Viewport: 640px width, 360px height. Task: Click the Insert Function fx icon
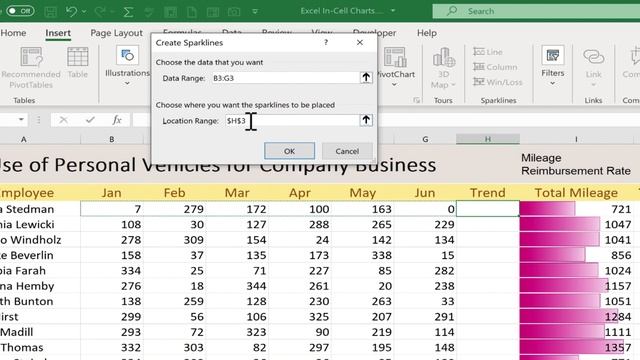point(117,120)
